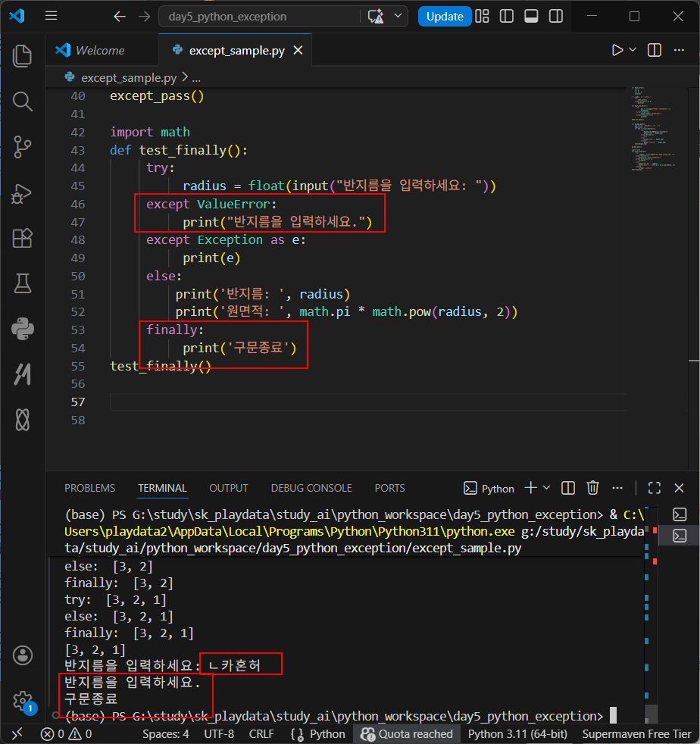The height and width of the screenshot is (744, 700).
Task: Change indentation via Spaces: 4
Action: pyautogui.click(x=166, y=734)
